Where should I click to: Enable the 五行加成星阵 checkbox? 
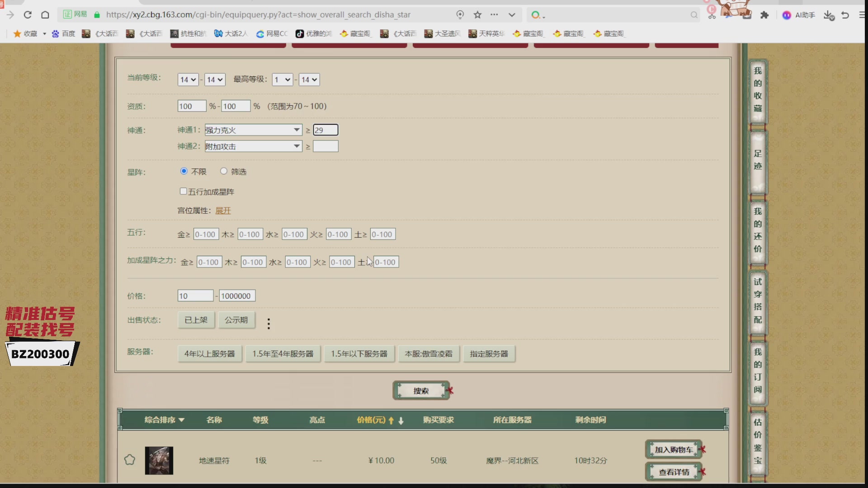pos(183,191)
